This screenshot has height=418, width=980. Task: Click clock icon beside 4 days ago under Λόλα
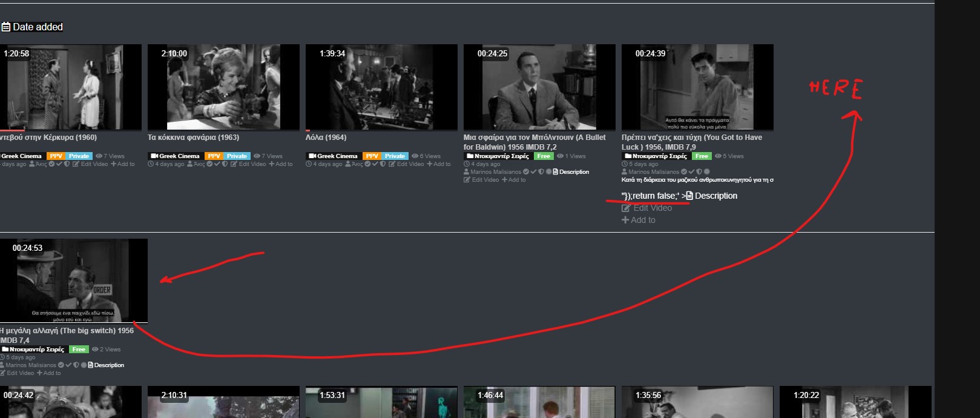pyautogui.click(x=309, y=164)
